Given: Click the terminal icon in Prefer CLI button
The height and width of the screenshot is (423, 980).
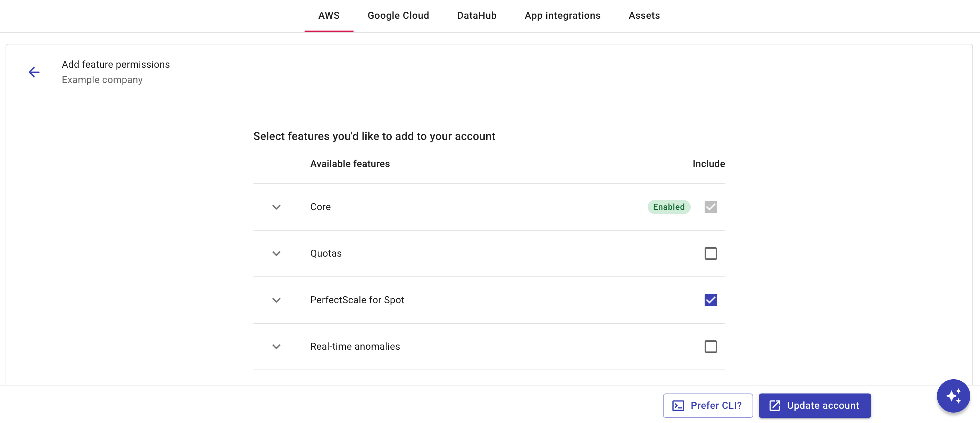Looking at the screenshot, I should click(677, 406).
